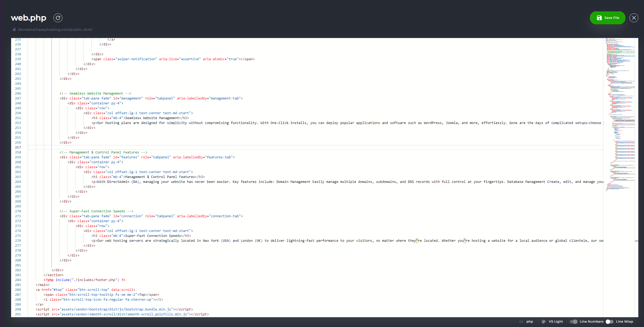
Task: Click the id="features" attribute on line 259
Action: (x=126, y=157)
